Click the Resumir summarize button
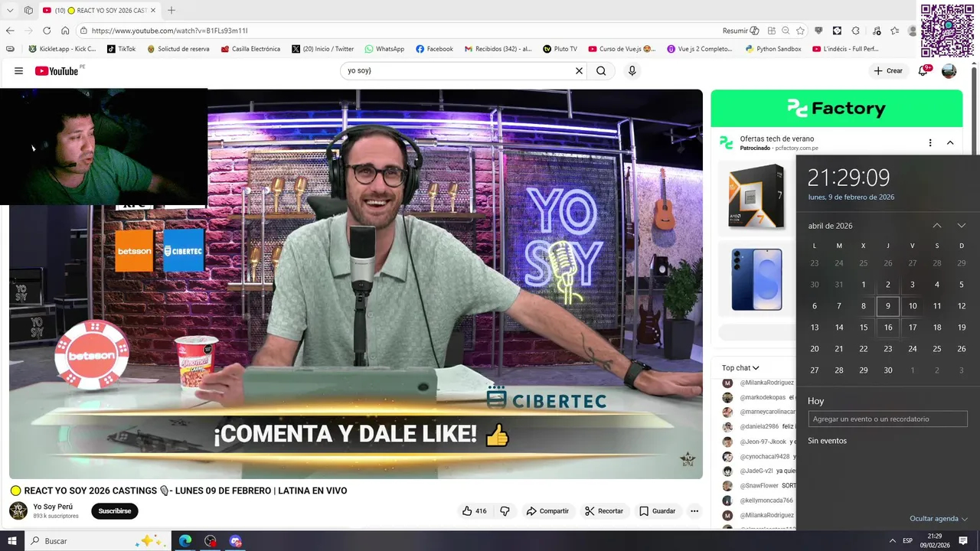Image resolution: width=980 pixels, height=551 pixels. point(740,31)
